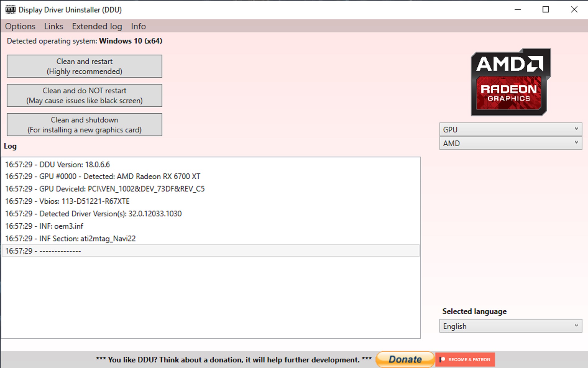Select the Vbios 113-D51221-R67XTE log line

(211, 201)
